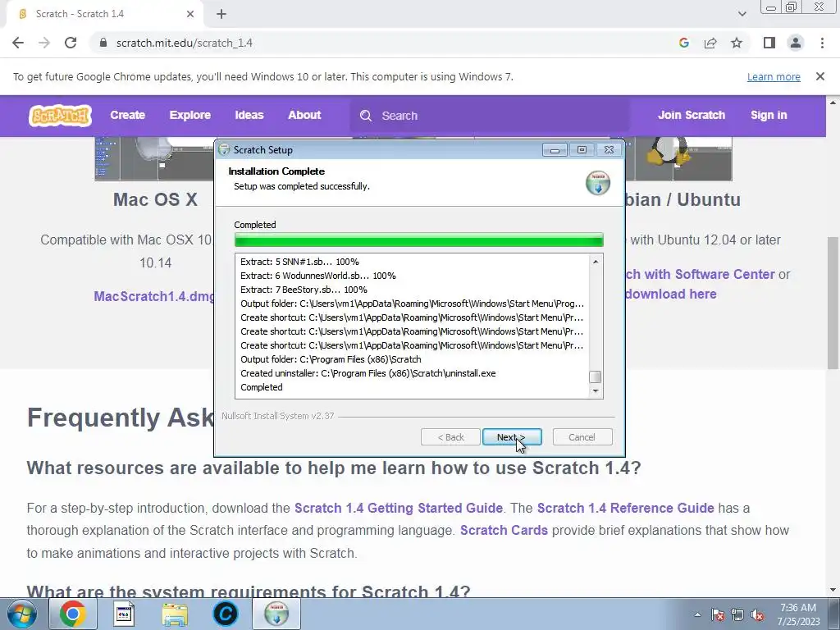This screenshot has width=840, height=630.
Task: Select 'Output folder: C:\Program Files (x86)\Scratch' line
Action: (331, 359)
